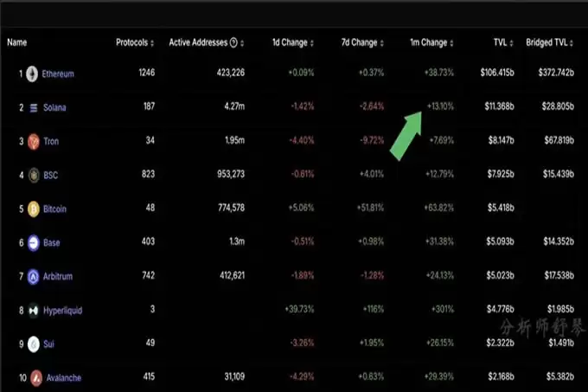Click the Base chain logo icon
Viewport: 588px width, 392px height.
coord(32,242)
